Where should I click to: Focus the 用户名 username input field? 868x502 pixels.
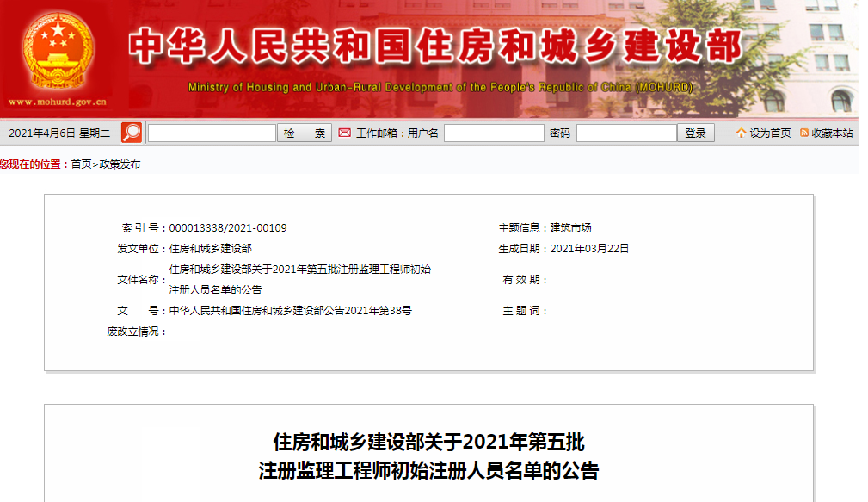point(494,133)
